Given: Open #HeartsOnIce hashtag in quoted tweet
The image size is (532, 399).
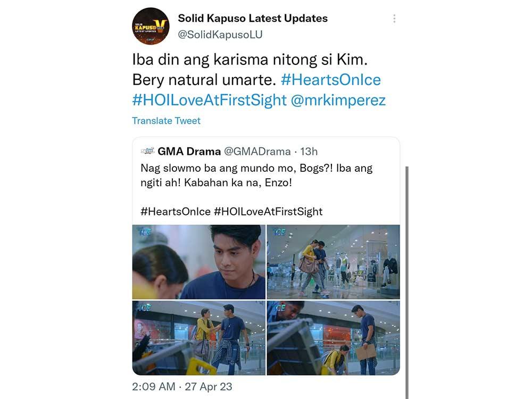Looking at the screenshot, I should [x=176, y=211].
